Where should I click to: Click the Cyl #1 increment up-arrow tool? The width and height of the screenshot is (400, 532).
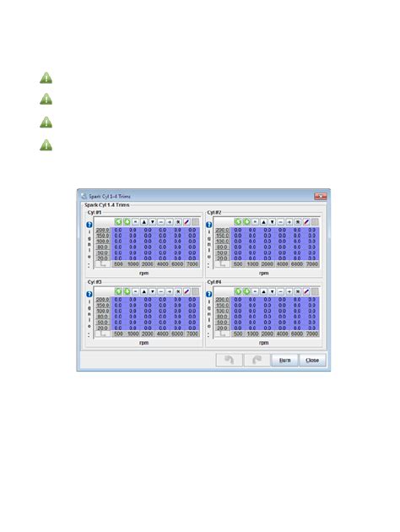pyautogui.click(x=143, y=222)
